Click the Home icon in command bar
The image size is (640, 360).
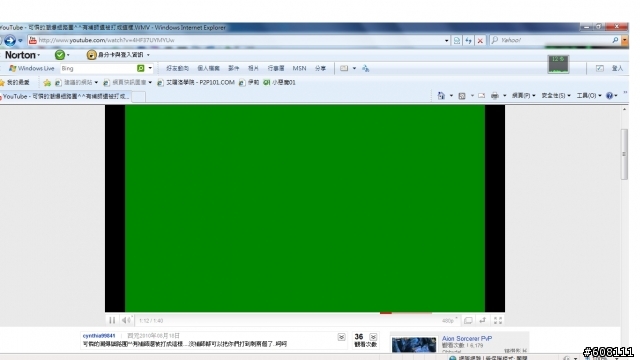point(441,96)
